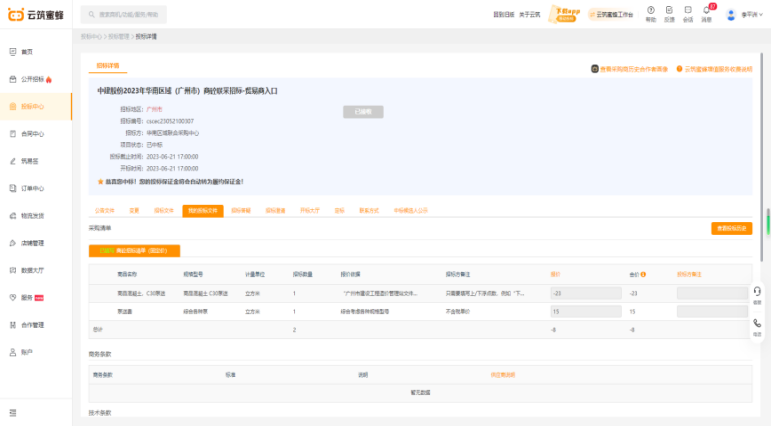
Task: Open the 会话 chat icon
Action: (688, 12)
